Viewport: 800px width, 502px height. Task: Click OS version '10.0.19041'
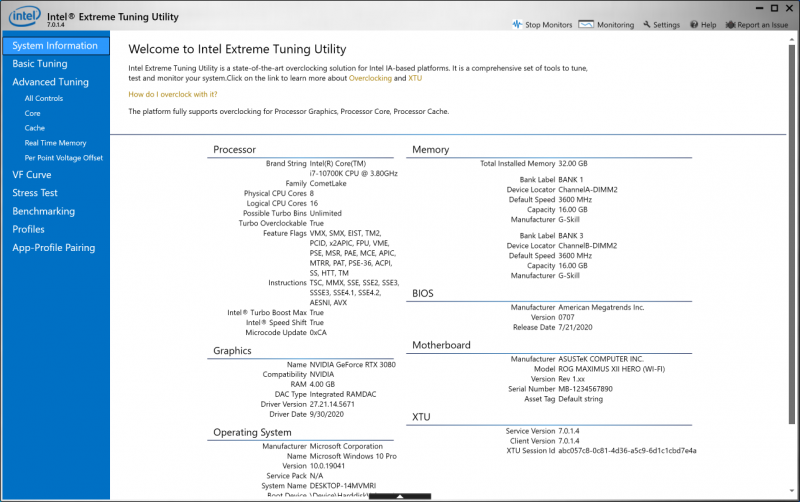point(328,466)
